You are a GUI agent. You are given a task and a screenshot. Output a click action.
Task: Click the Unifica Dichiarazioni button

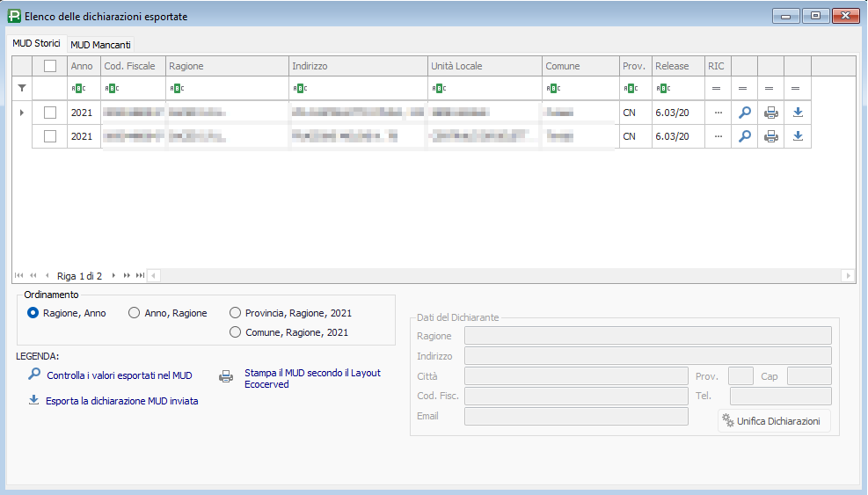tap(774, 421)
